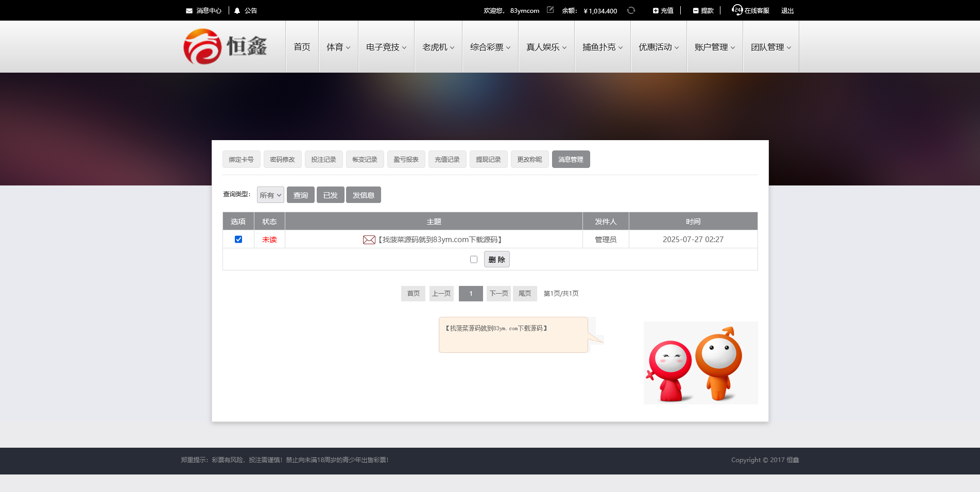This screenshot has width=980, height=492.
Task: Click the 发信息 button
Action: (x=364, y=195)
